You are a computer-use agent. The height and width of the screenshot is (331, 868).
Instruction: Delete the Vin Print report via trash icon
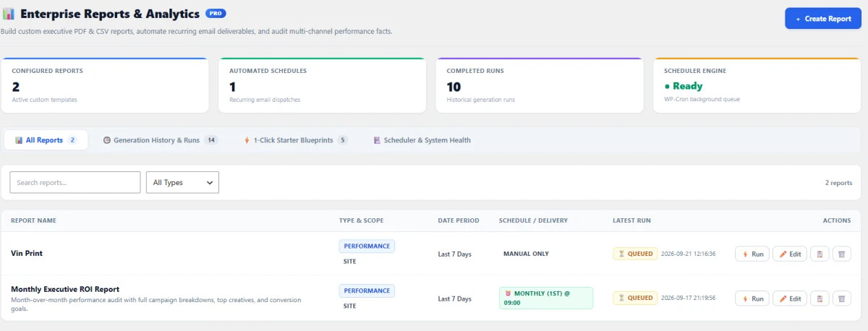(x=841, y=254)
